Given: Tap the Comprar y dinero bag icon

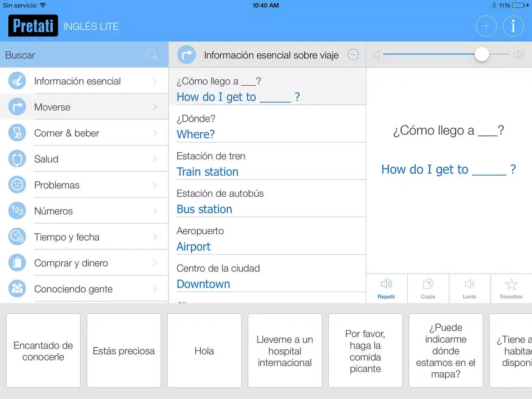Looking at the screenshot, I should pyautogui.click(x=17, y=263).
